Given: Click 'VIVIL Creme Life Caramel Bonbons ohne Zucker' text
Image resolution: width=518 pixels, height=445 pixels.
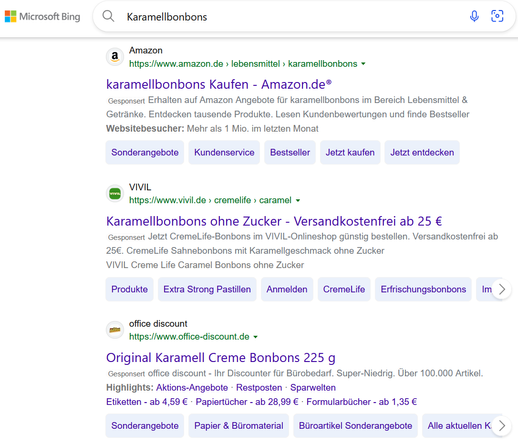Looking at the screenshot, I should tap(205, 265).
